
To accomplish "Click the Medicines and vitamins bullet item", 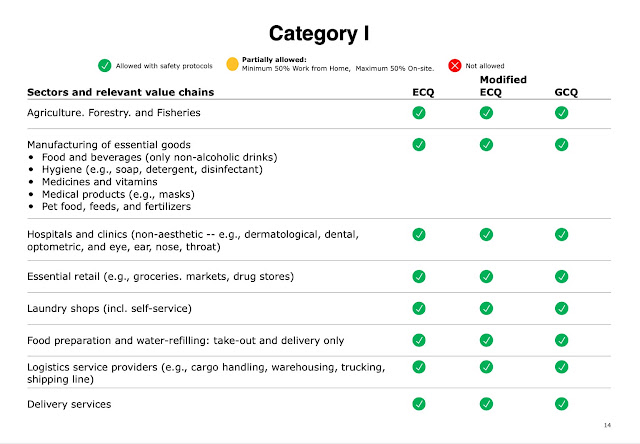I will (x=100, y=182).
